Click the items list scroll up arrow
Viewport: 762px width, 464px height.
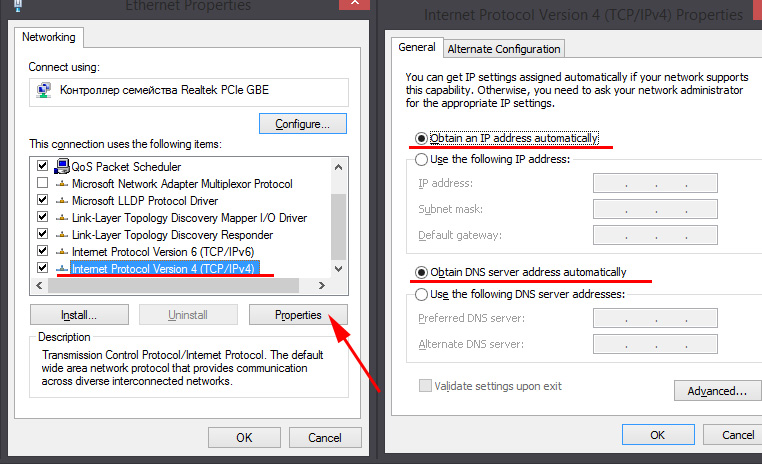[x=339, y=167]
